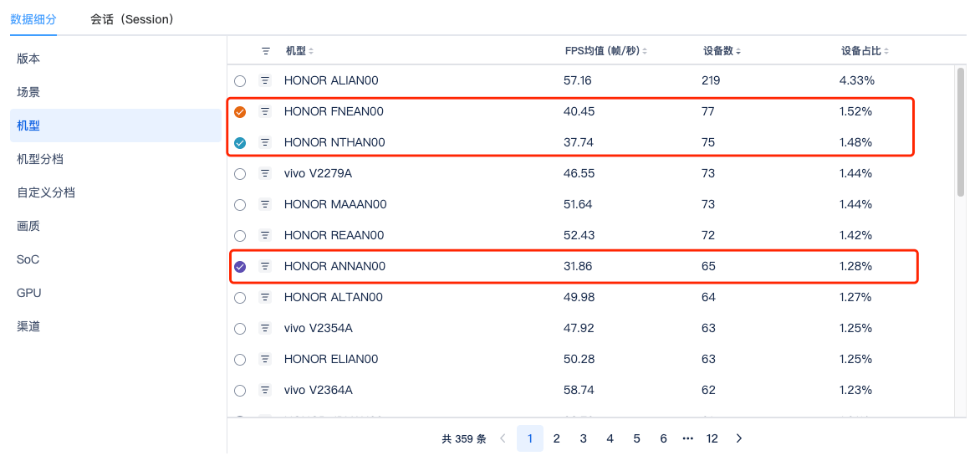
Task: Select the radio button for HONOR ALIAN00
Action: (240, 81)
